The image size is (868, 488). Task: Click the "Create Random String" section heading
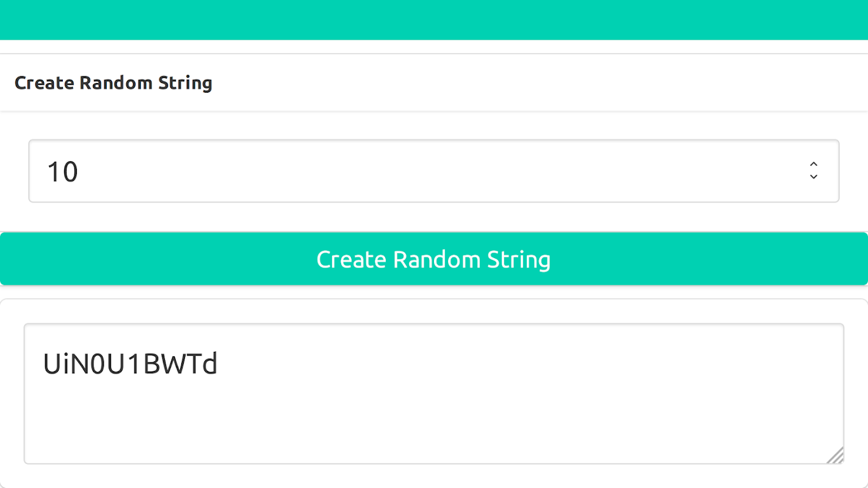tap(114, 83)
